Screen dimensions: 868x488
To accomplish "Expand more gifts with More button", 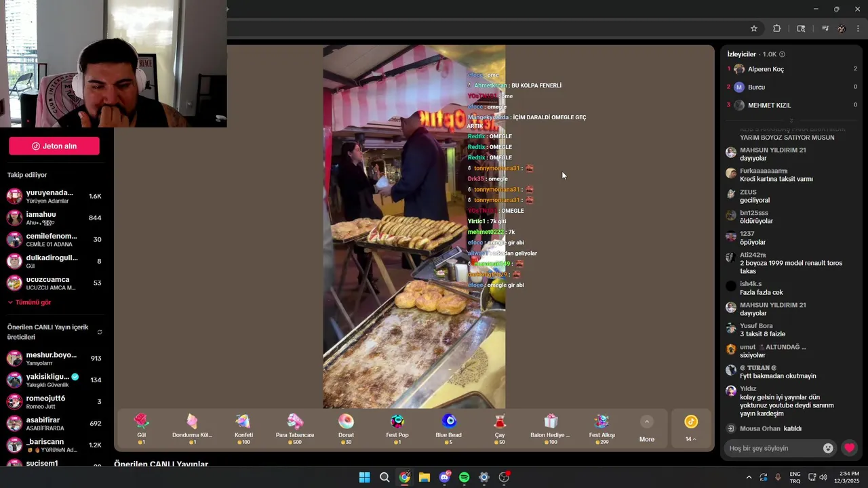I will pyautogui.click(x=647, y=430).
